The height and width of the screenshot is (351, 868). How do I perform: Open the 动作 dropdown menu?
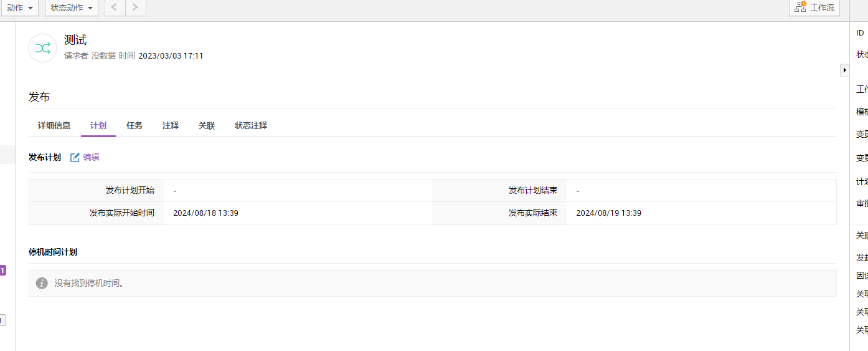(19, 7)
